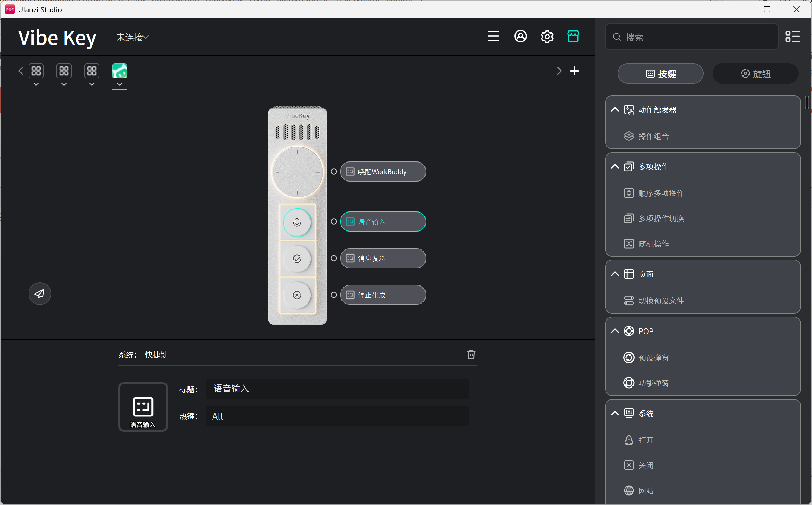Switch to the 按键 tab
812x505 pixels.
[x=660, y=73]
